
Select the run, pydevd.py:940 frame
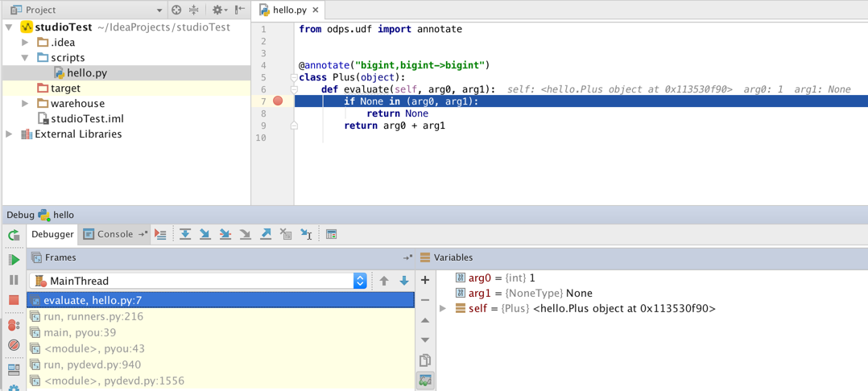point(221,364)
